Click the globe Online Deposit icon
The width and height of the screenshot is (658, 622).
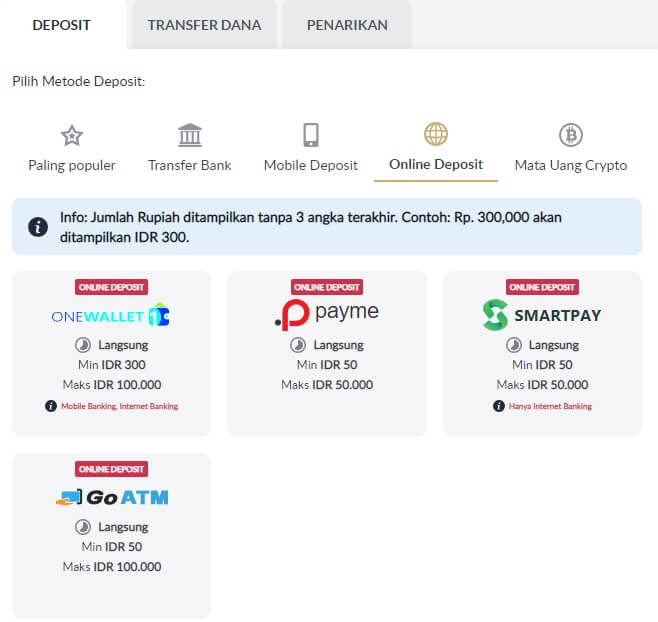click(x=436, y=134)
